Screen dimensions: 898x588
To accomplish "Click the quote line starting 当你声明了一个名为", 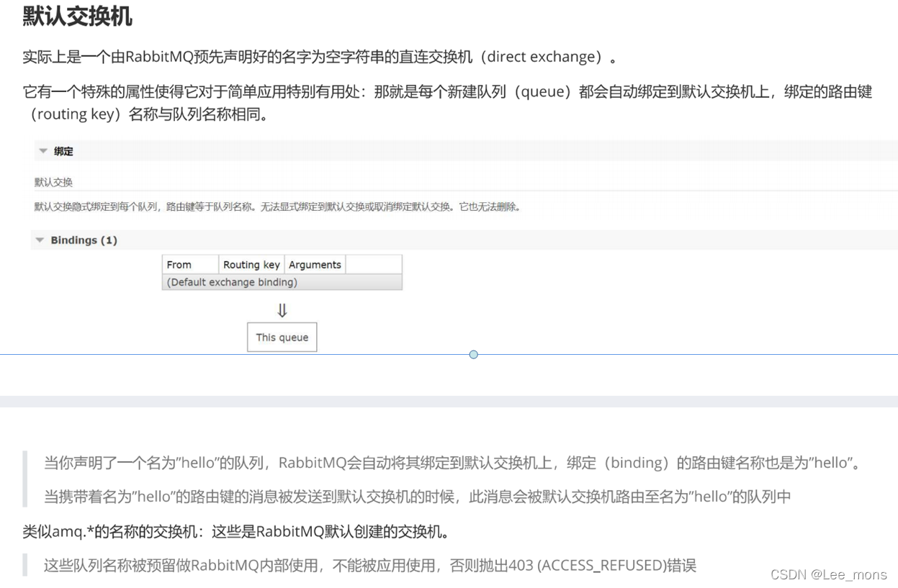I will (452, 463).
